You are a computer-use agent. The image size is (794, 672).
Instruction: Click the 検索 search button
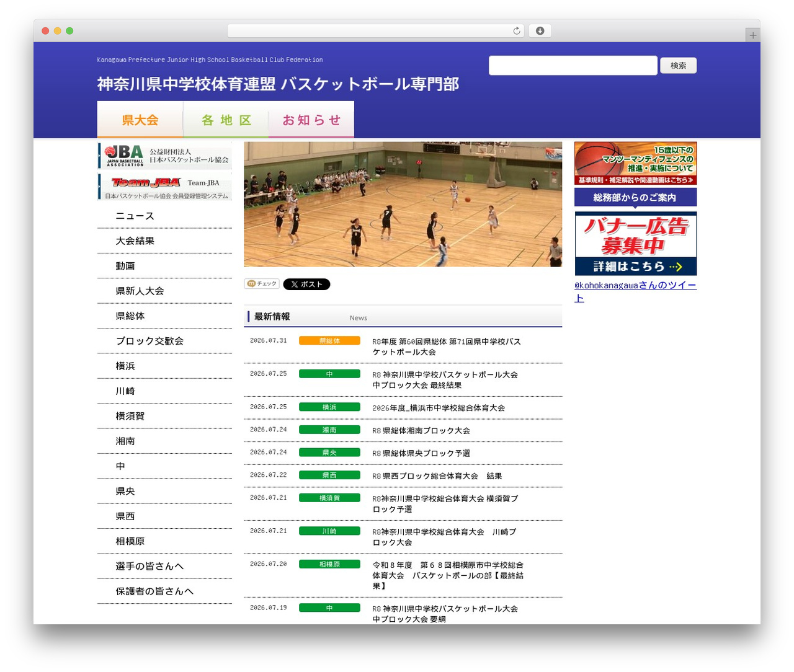click(678, 66)
